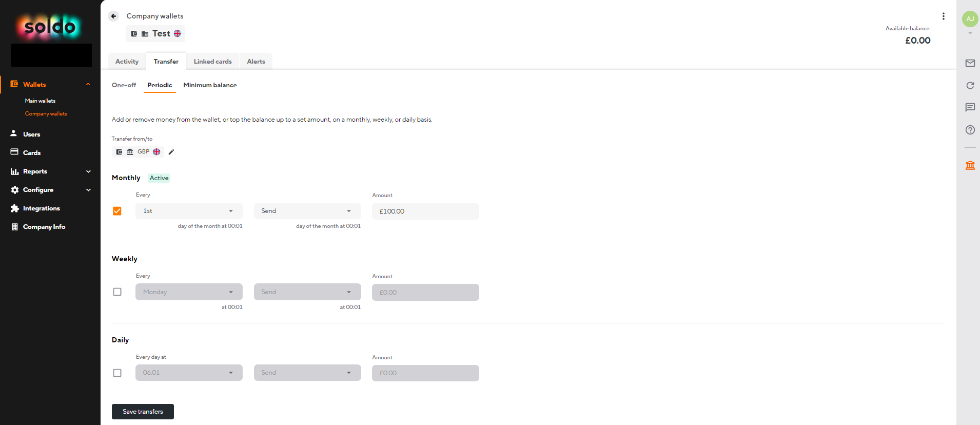Expand the Reports menu chevron
Viewport: 980px width, 425px height.
coord(88,171)
